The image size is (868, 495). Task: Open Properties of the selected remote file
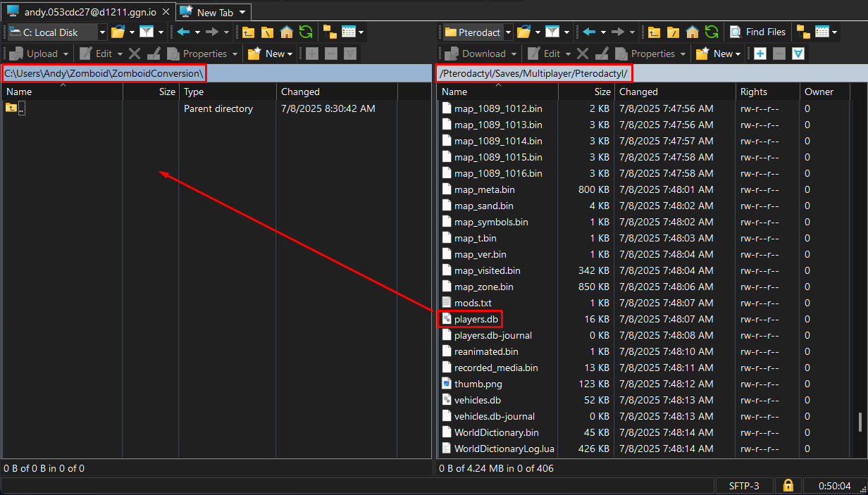coord(649,54)
